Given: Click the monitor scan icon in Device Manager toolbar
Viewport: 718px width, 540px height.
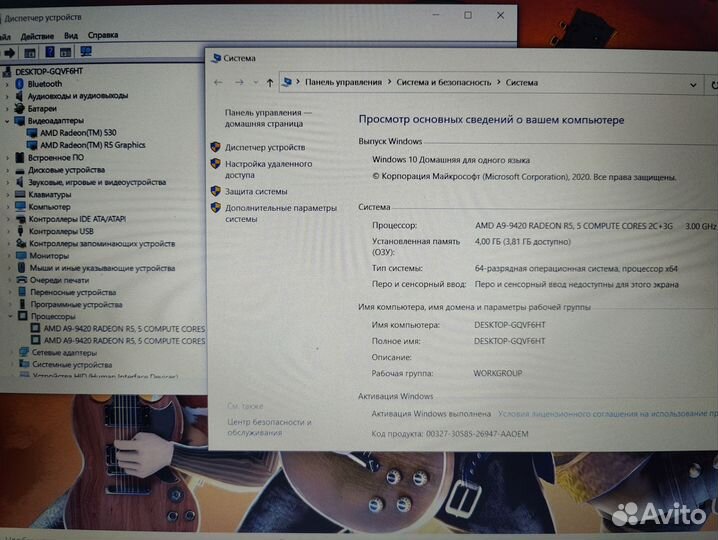Looking at the screenshot, I should (x=86, y=51).
